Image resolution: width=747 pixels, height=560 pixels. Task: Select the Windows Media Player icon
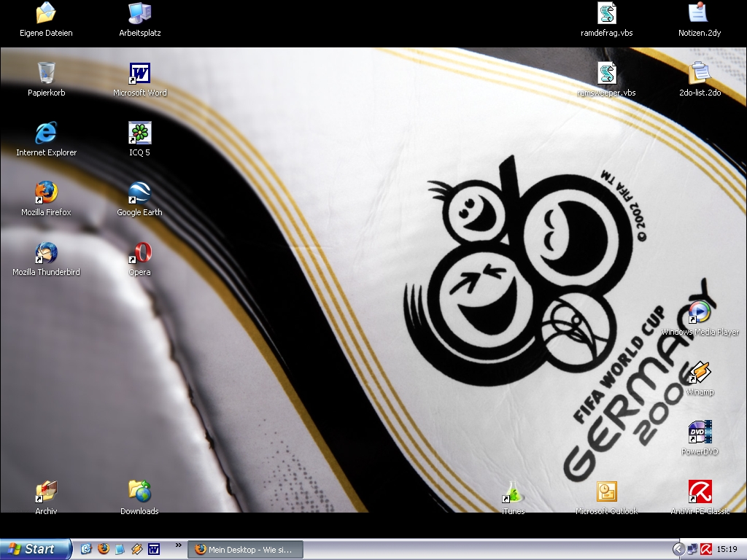tap(700, 312)
